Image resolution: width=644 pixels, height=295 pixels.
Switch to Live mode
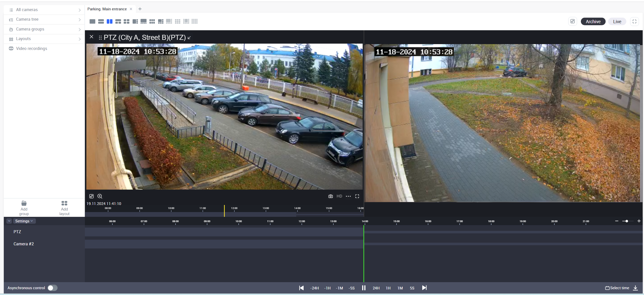[617, 22]
